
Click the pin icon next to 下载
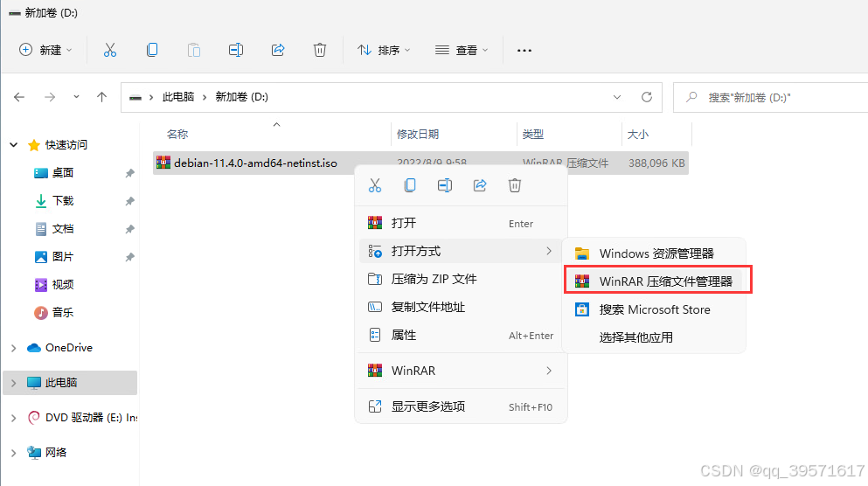pos(129,201)
